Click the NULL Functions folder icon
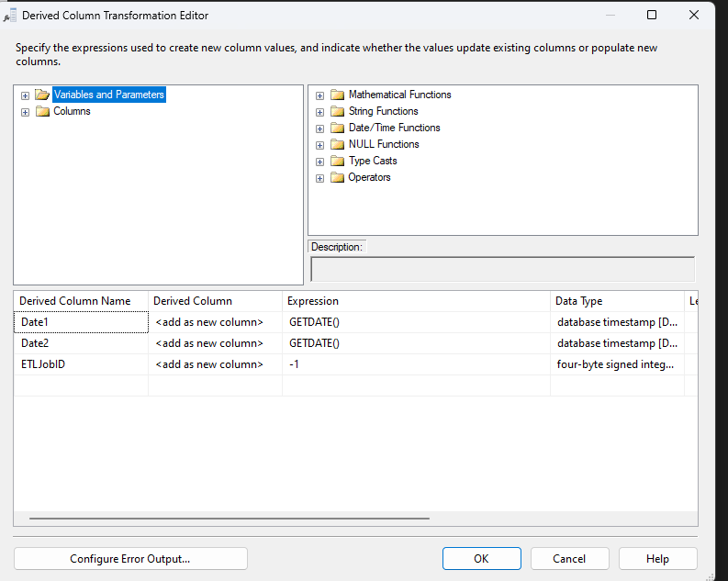This screenshot has width=728, height=581. (x=337, y=144)
